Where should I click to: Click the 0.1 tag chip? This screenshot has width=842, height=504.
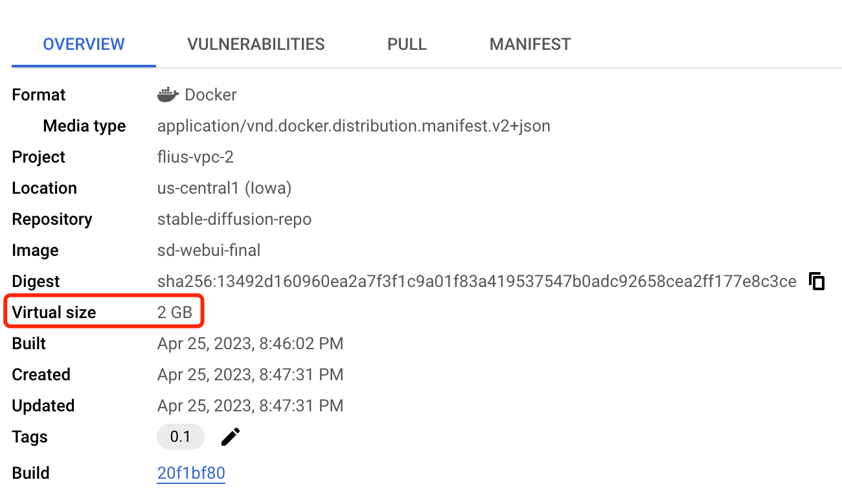pyautogui.click(x=180, y=436)
